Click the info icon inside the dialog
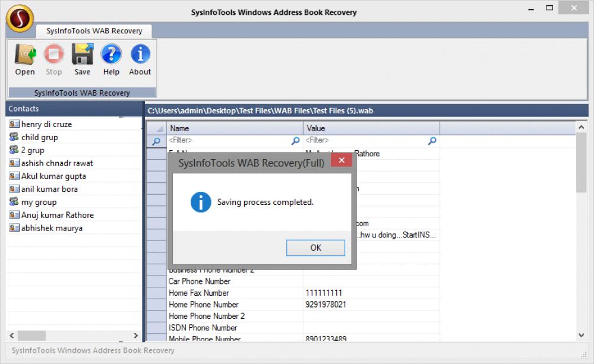Screen dimensions: 594x364 [200, 202]
